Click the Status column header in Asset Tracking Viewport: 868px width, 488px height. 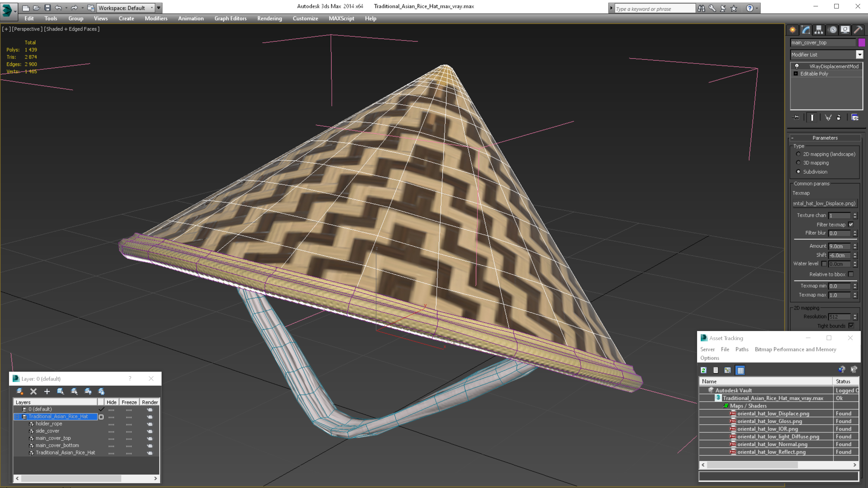click(x=845, y=381)
